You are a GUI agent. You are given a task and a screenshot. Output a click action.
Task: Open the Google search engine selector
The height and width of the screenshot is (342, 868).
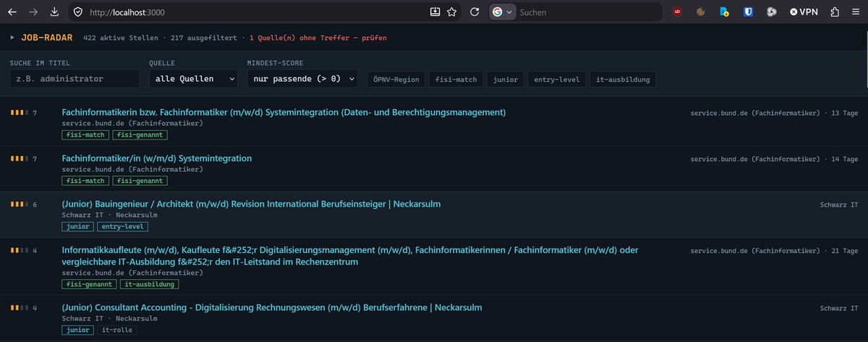503,12
